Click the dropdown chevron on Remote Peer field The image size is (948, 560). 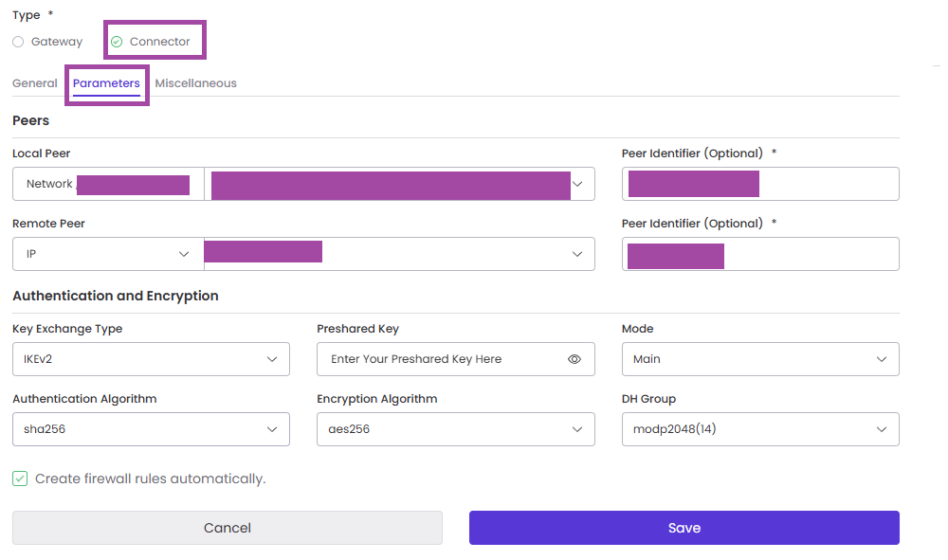[x=577, y=253]
